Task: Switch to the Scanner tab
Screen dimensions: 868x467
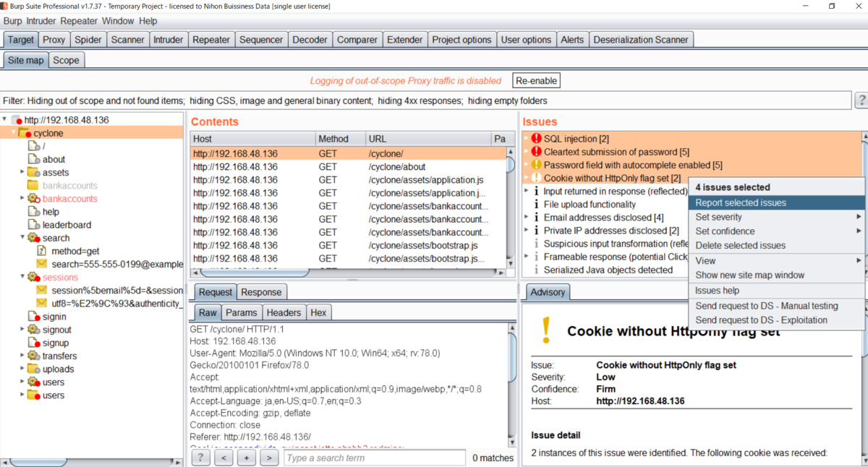Action: 127,40
